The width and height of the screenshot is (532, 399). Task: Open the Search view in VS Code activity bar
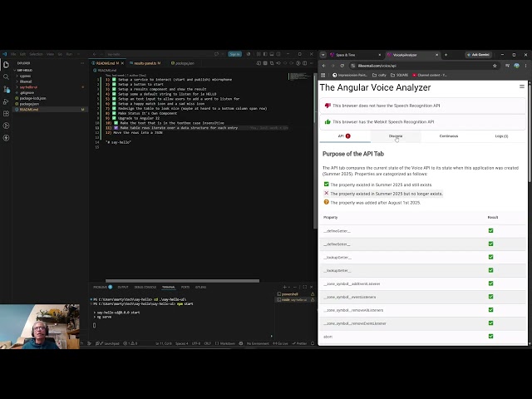point(6,77)
